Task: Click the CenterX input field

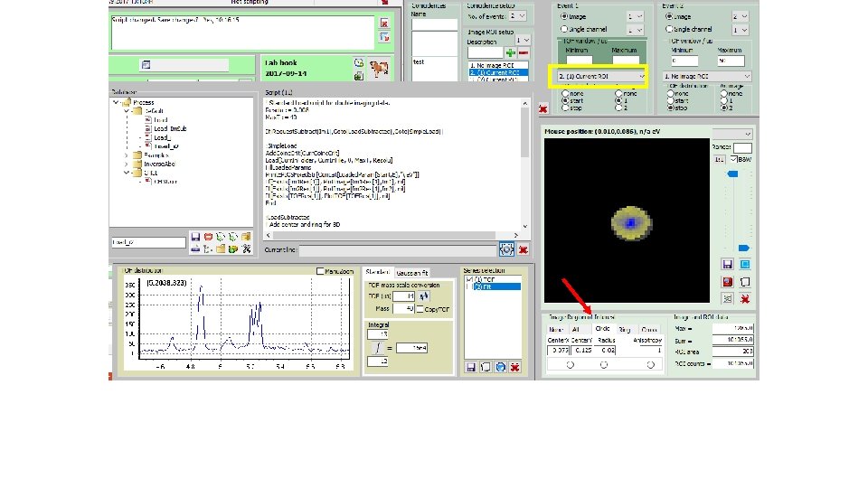Action: click(x=560, y=349)
